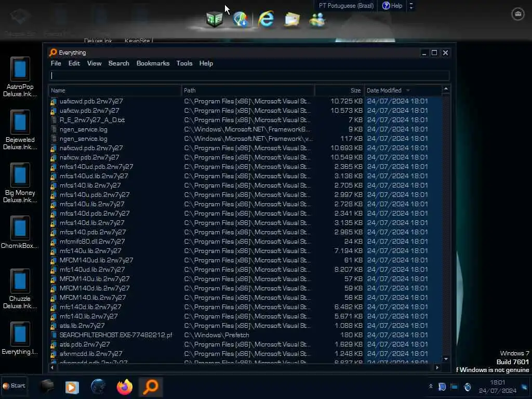Open the folder icon in the dock
Screen dimensions: 532x399
click(292, 20)
